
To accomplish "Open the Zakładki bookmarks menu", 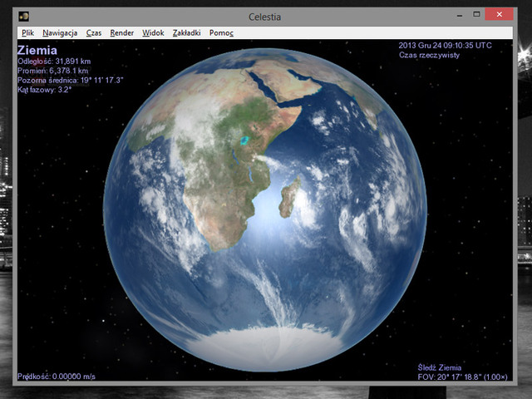I will pos(187,32).
